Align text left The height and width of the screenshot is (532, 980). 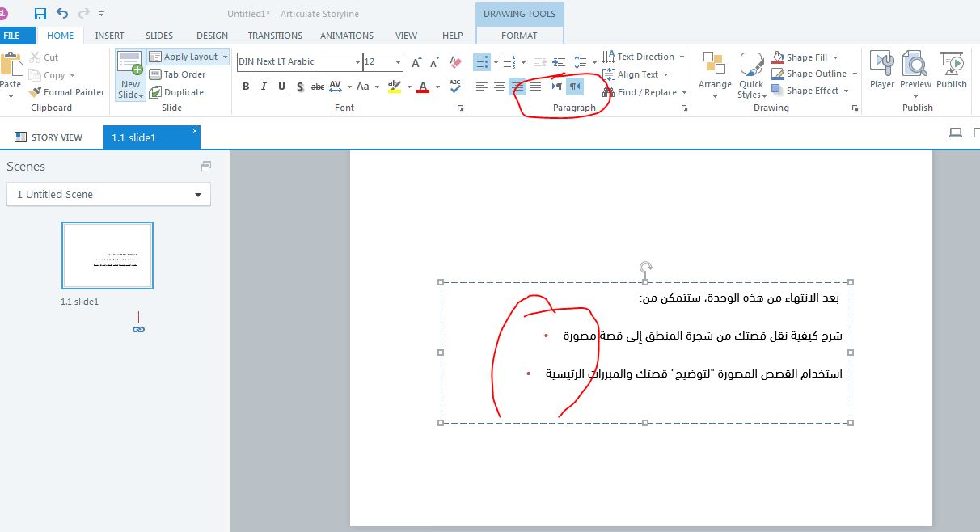[482, 87]
